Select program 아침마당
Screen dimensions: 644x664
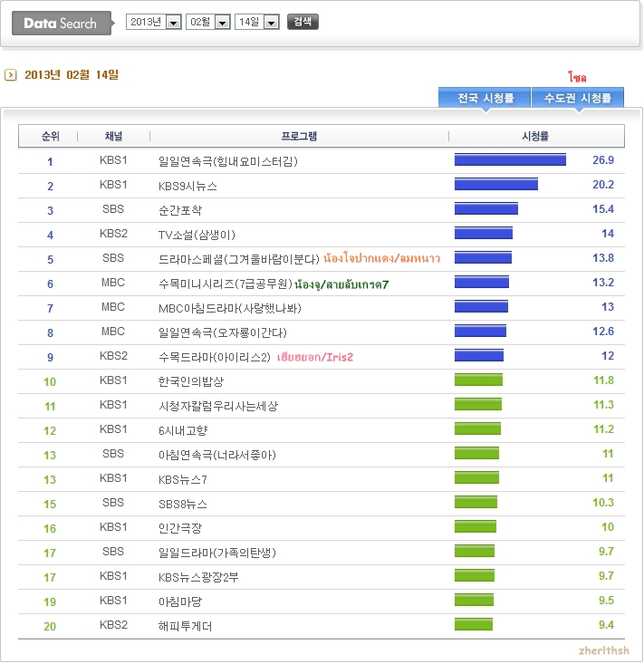coord(180,601)
